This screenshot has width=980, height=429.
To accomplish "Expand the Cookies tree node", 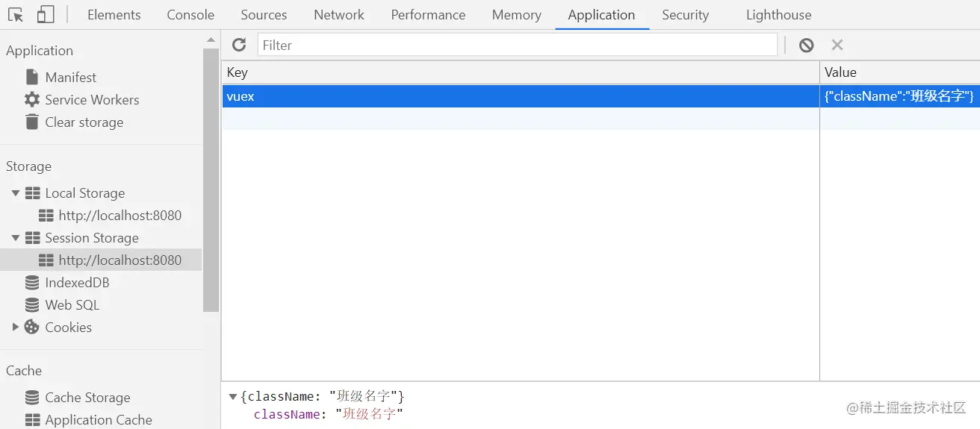I will coord(15,327).
